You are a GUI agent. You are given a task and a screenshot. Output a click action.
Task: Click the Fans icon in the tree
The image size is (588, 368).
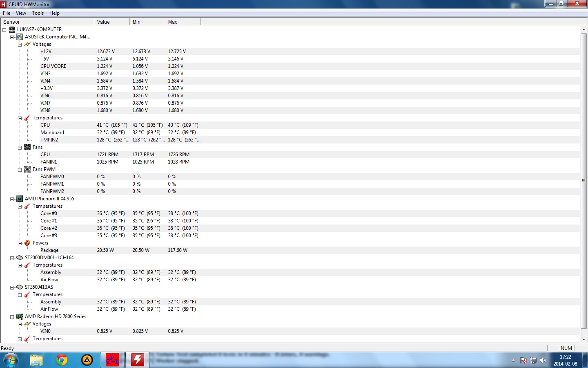[x=27, y=147]
